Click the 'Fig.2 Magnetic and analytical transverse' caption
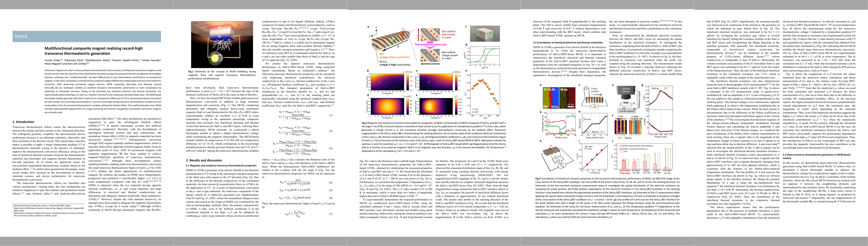Image resolution: width=868 pixels, height=246 pixels. 434,137
